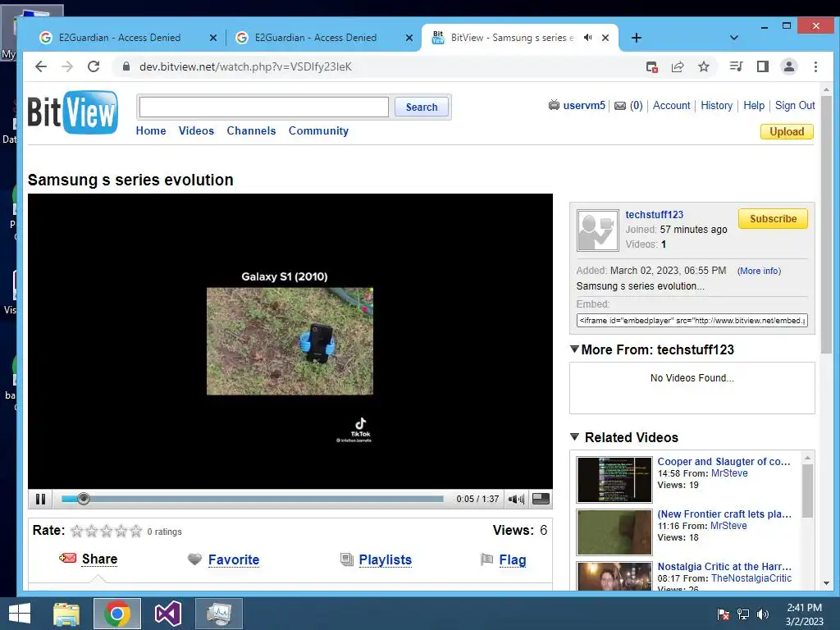The height and width of the screenshot is (630, 840).
Task: Click the yellow Upload button
Action: click(x=787, y=132)
